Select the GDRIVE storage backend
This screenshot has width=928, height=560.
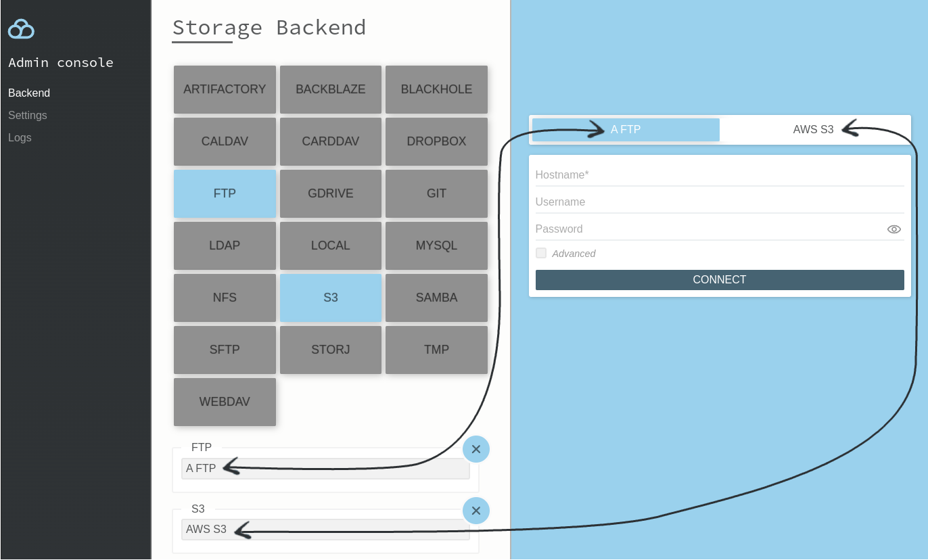[x=331, y=193]
